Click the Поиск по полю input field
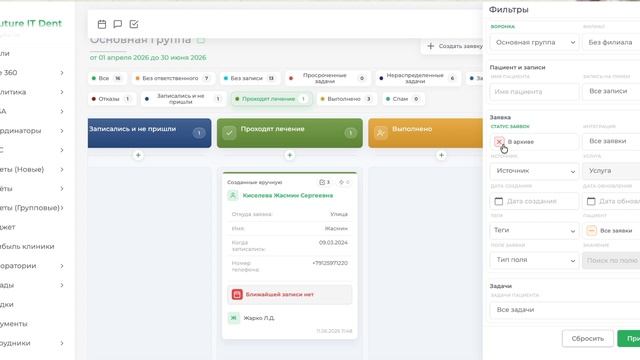 pyautogui.click(x=611, y=260)
